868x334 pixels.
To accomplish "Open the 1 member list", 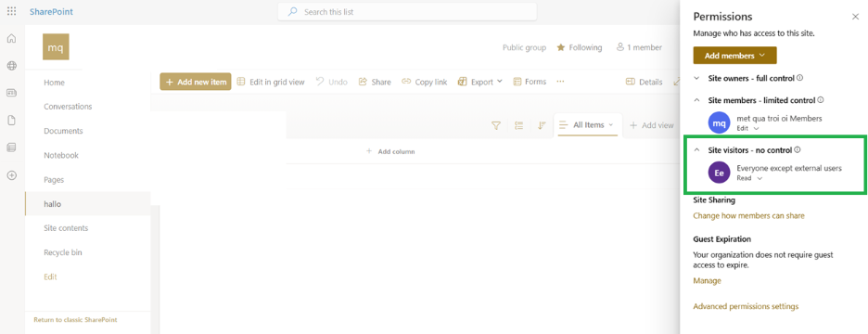I will (639, 47).
